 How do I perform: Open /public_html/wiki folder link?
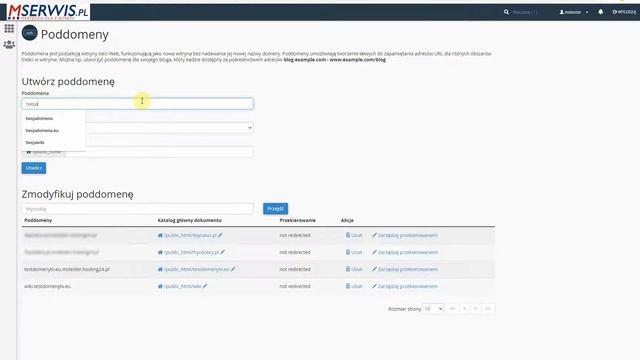pyautogui.click(x=183, y=286)
